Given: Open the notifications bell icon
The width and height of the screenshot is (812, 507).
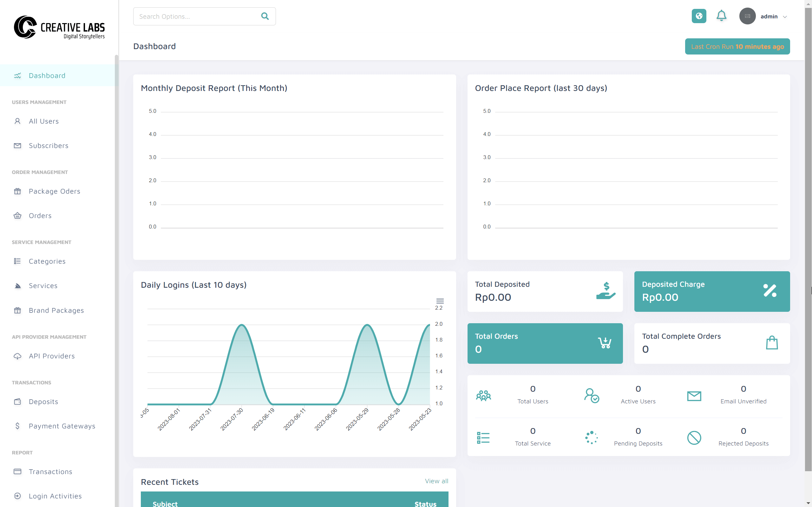Looking at the screenshot, I should tap(722, 16).
